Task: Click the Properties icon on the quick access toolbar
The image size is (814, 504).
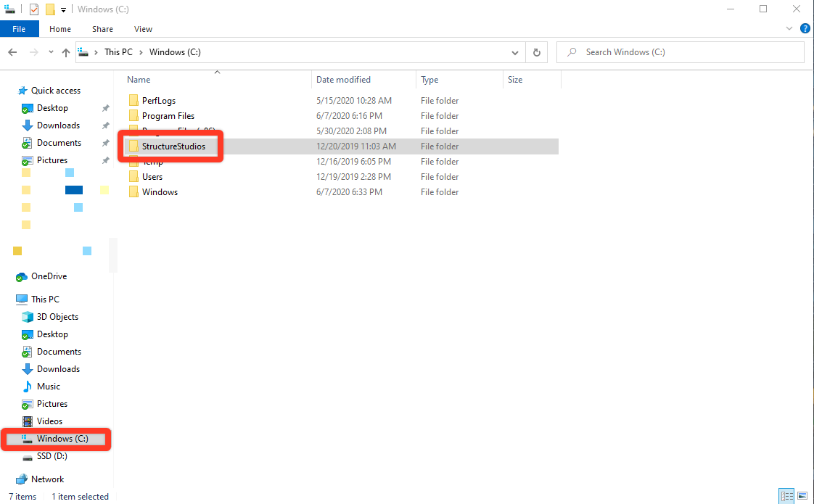Action: tap(33, 9)
